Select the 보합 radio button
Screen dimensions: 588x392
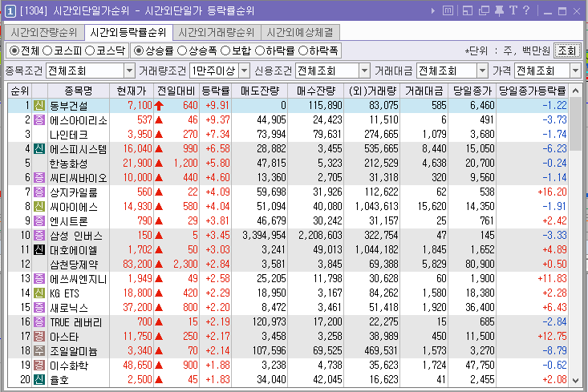coord(225,51)
